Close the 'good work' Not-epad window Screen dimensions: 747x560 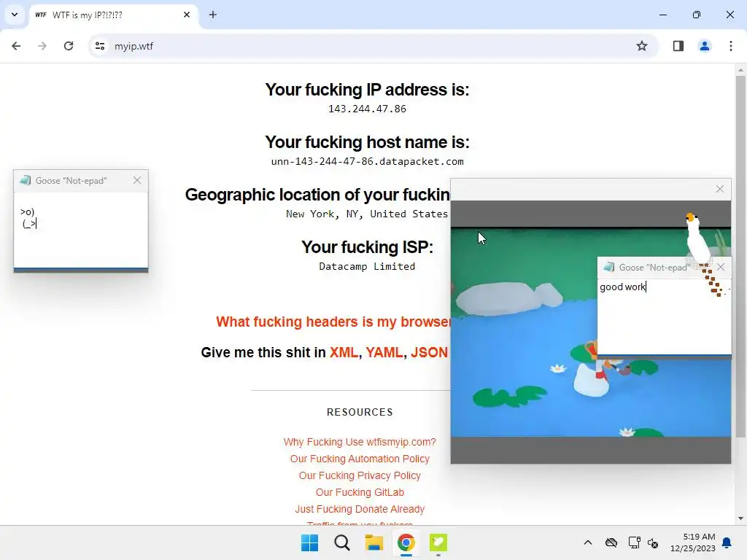pos(721,267)
